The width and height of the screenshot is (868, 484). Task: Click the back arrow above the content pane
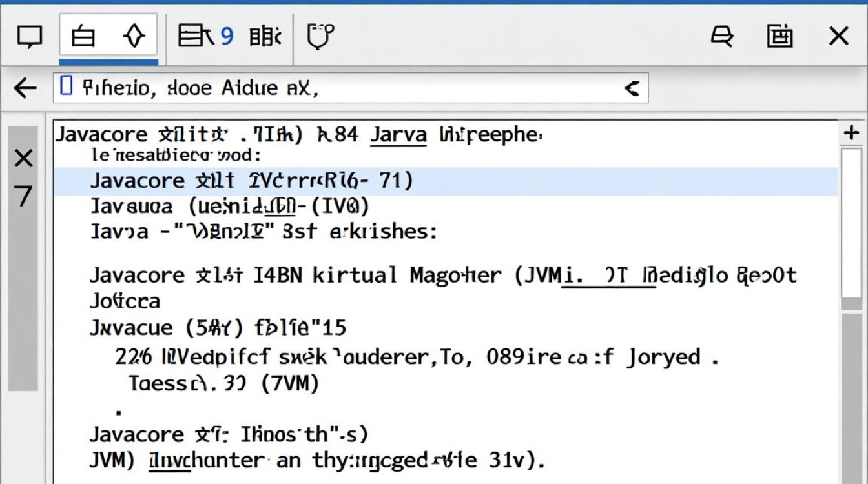[x=25, y=87]
